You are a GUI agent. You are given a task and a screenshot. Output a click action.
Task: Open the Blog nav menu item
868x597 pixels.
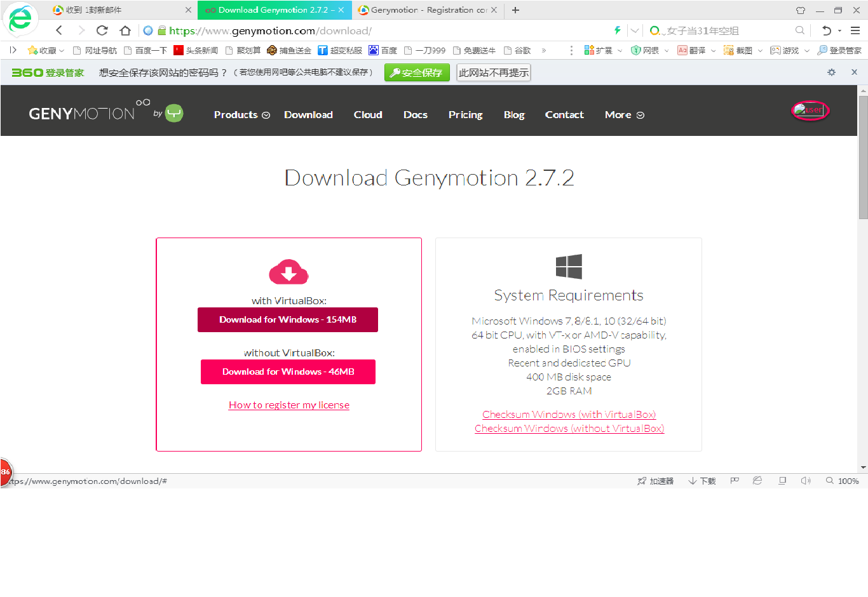(514, 115)
